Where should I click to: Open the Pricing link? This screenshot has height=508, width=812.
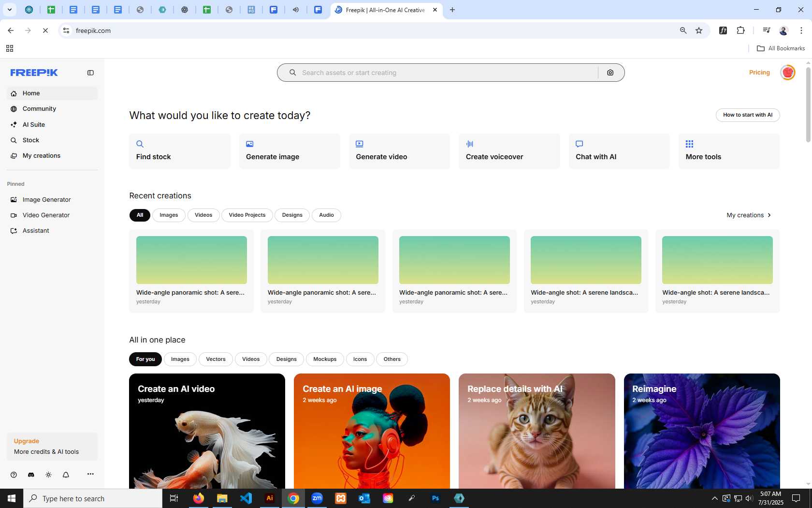pyautogui.click(x=759, y=73)
